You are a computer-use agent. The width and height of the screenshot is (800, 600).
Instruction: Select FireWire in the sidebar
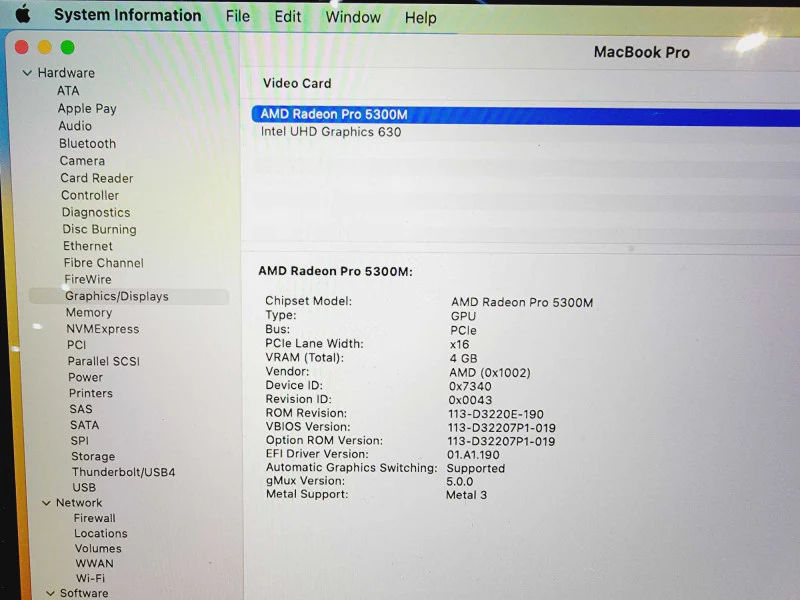click(88, 280)
